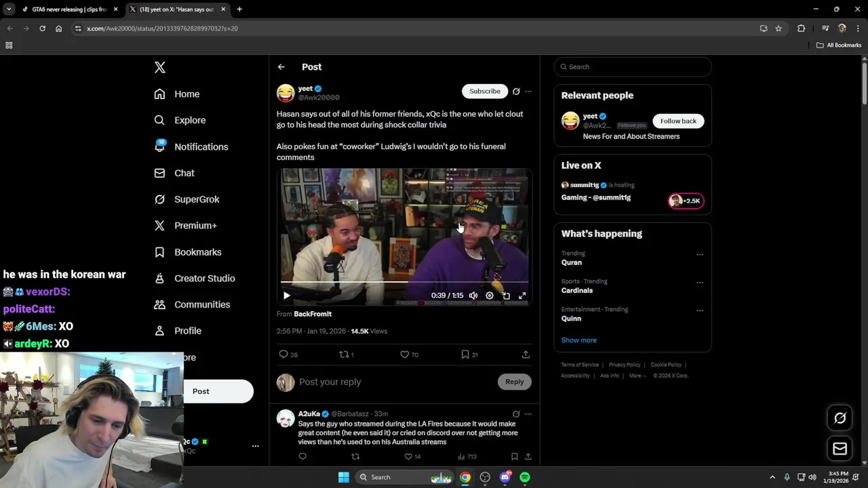
Task: Open Terms of Service link
Action: point(580,365)
